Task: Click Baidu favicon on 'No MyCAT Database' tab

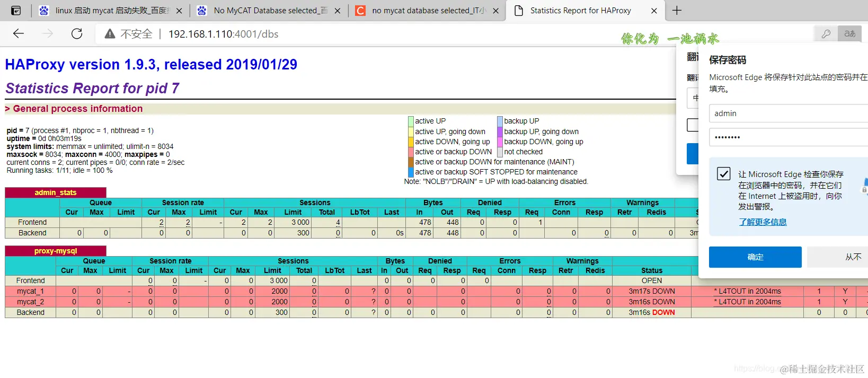Action: pos(202,11)
